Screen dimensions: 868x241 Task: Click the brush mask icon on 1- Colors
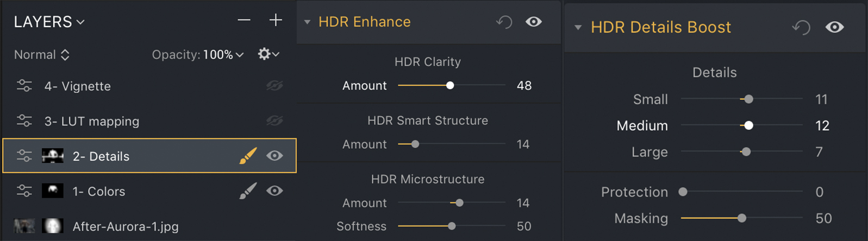tap(248, 191)
